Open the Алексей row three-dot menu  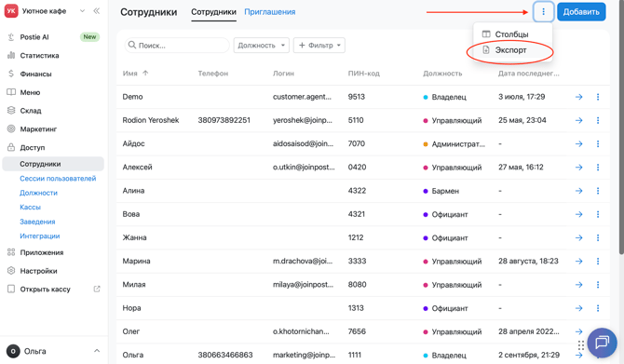pyautogui.click(x=598, y=167)
